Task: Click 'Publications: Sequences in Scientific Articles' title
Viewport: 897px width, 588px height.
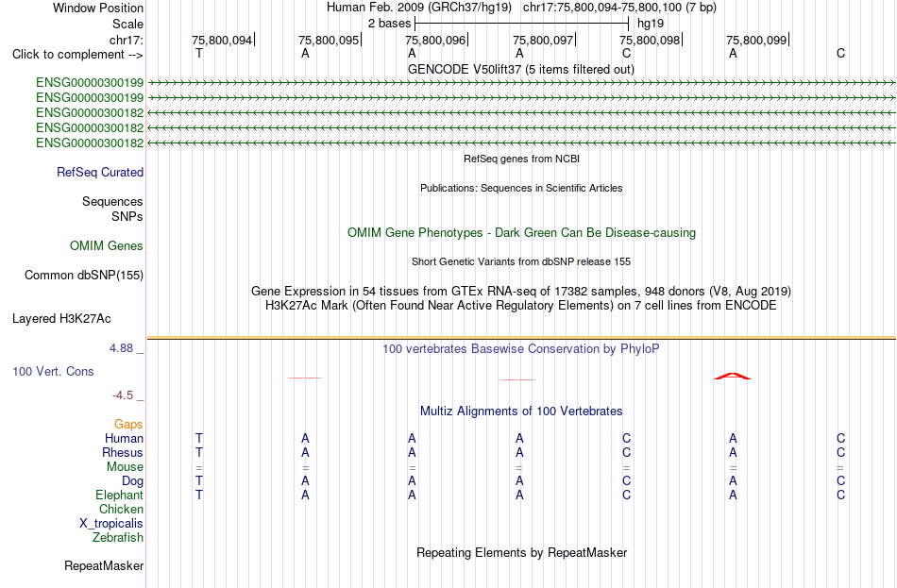Action: tap(521, 188)
